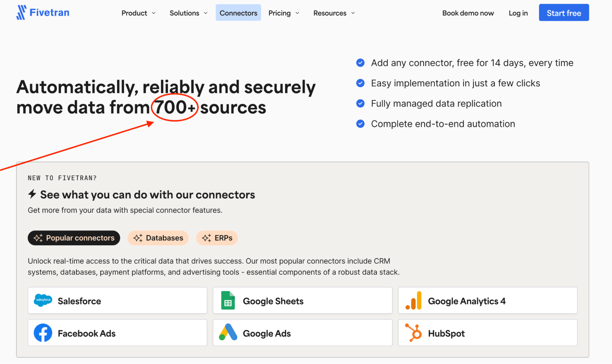This screenshot has width=612, height=364.
Task: Select the Connectors nav item
Action: pos(238,13)
